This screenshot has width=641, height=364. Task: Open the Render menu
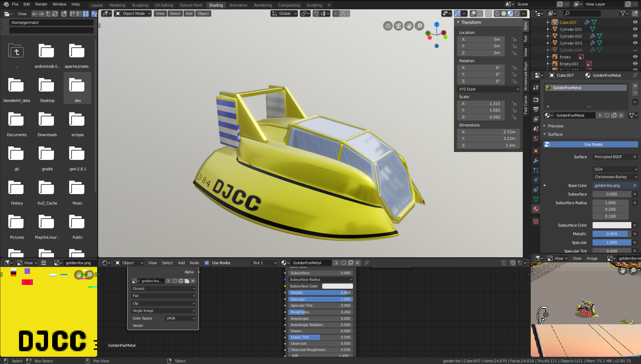click(x=41, y=4)
